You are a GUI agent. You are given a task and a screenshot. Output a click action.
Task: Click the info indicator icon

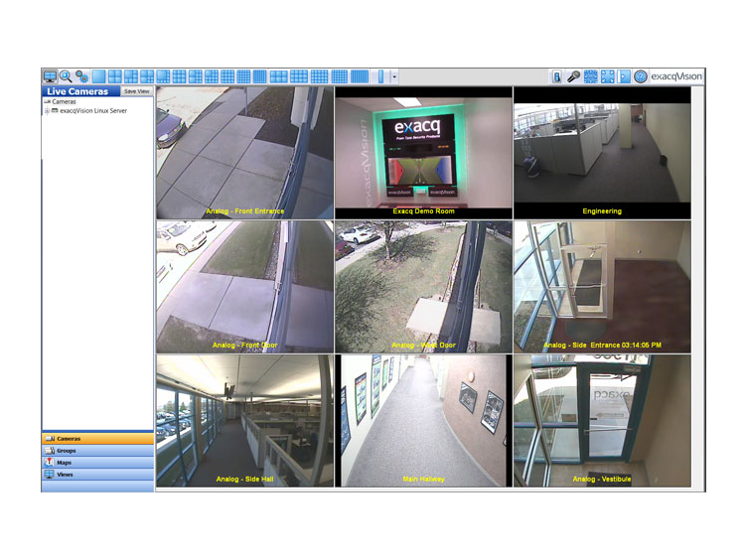(557, 76)
